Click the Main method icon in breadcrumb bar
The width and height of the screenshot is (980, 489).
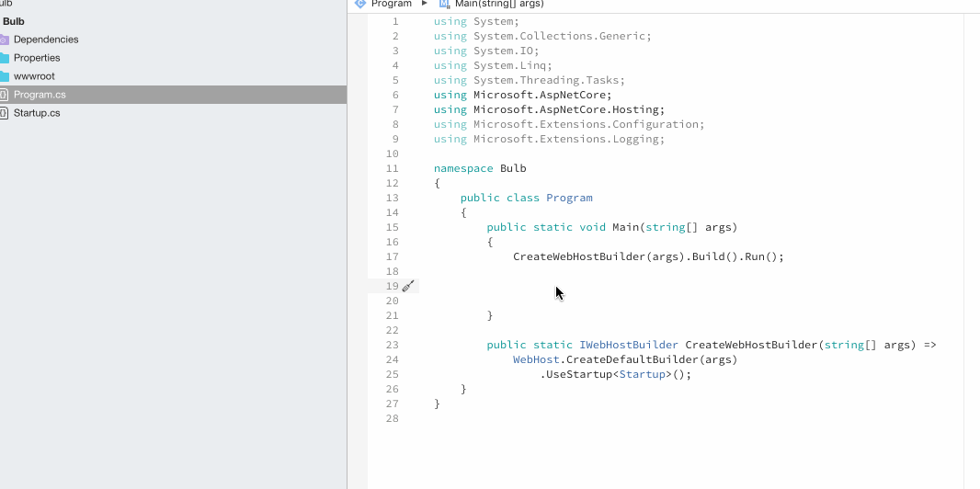444,4
